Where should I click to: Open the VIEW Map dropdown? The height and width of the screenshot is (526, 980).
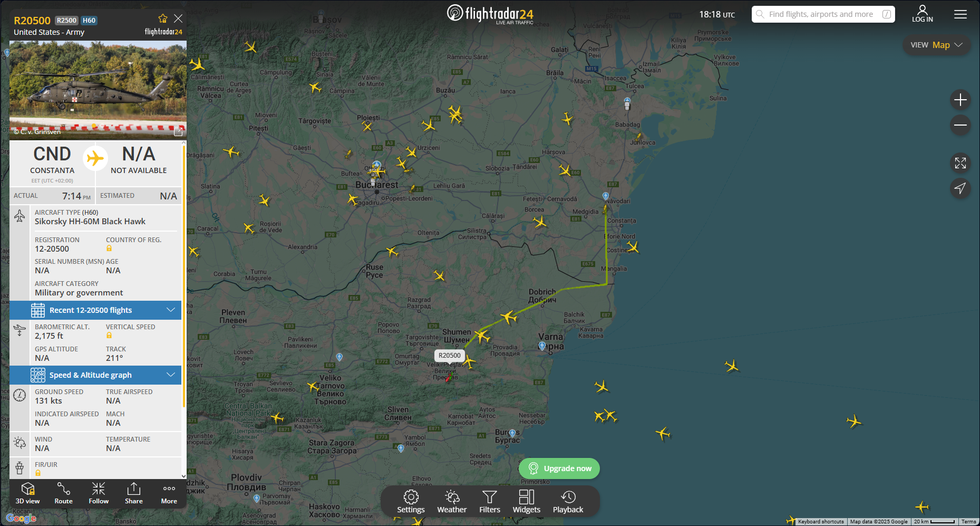pos(937,45)
